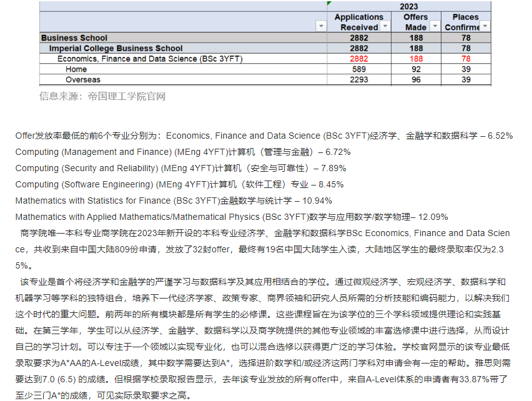Select the text 7.0 (6.5) IELTS requirement

click(60, 379)
